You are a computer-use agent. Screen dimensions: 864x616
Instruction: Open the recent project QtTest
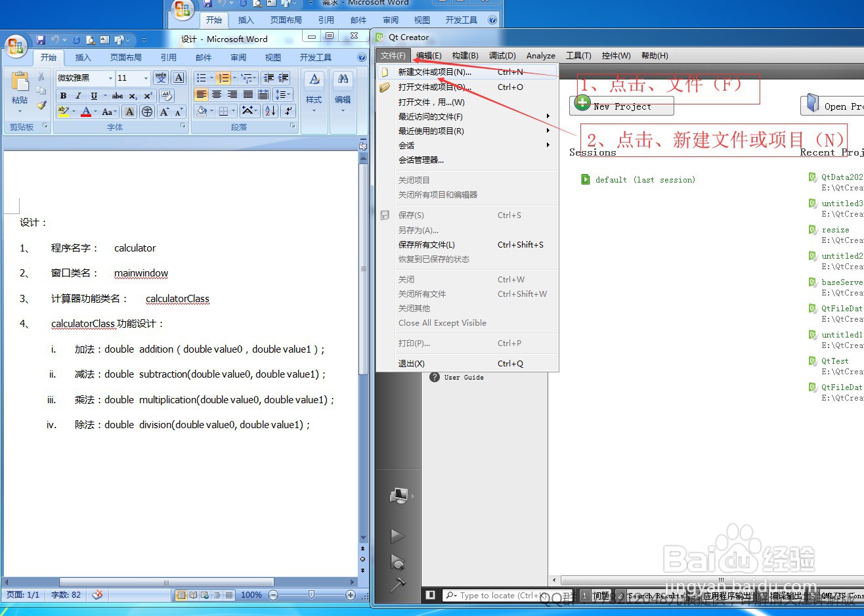(835, 361)
